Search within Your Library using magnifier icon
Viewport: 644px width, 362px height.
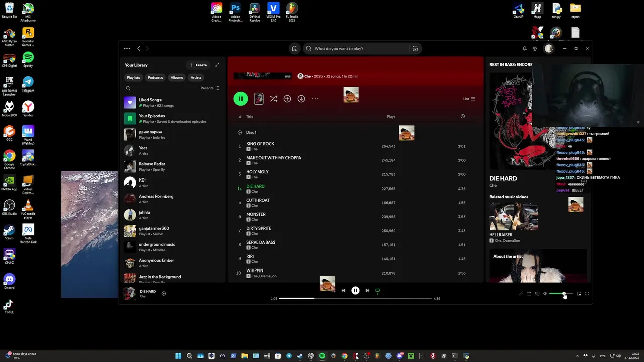(128, 88)
